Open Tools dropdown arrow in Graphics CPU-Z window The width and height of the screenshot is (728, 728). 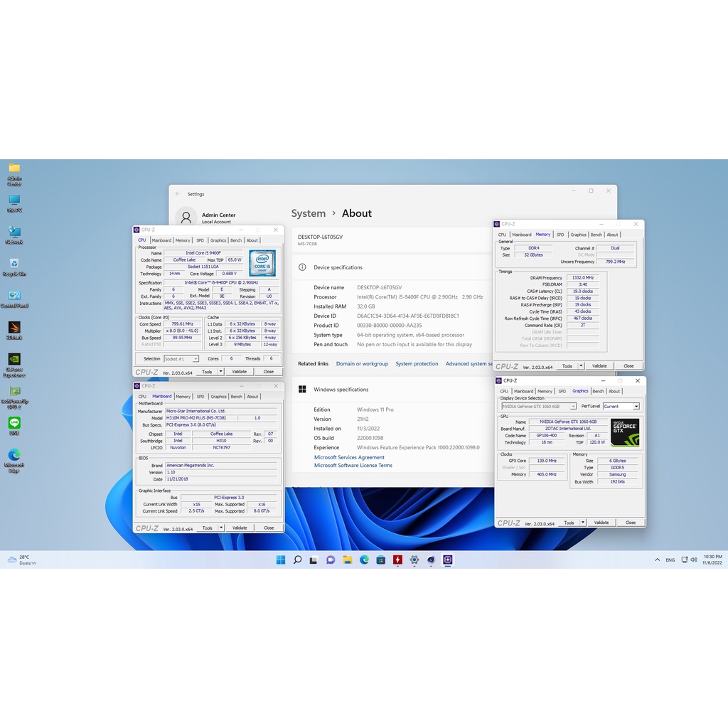583,523
